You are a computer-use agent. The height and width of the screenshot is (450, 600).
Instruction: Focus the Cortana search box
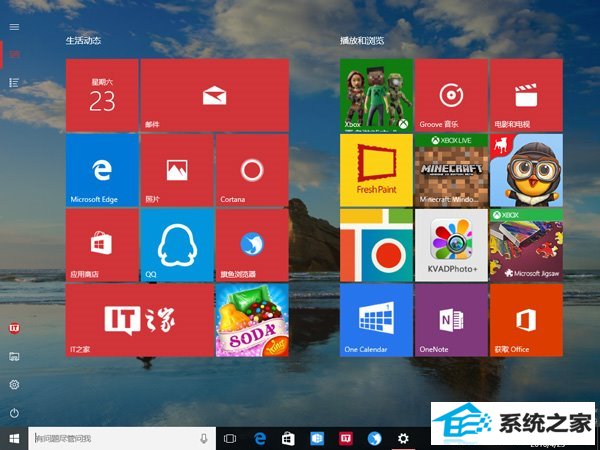pos(122,439)
